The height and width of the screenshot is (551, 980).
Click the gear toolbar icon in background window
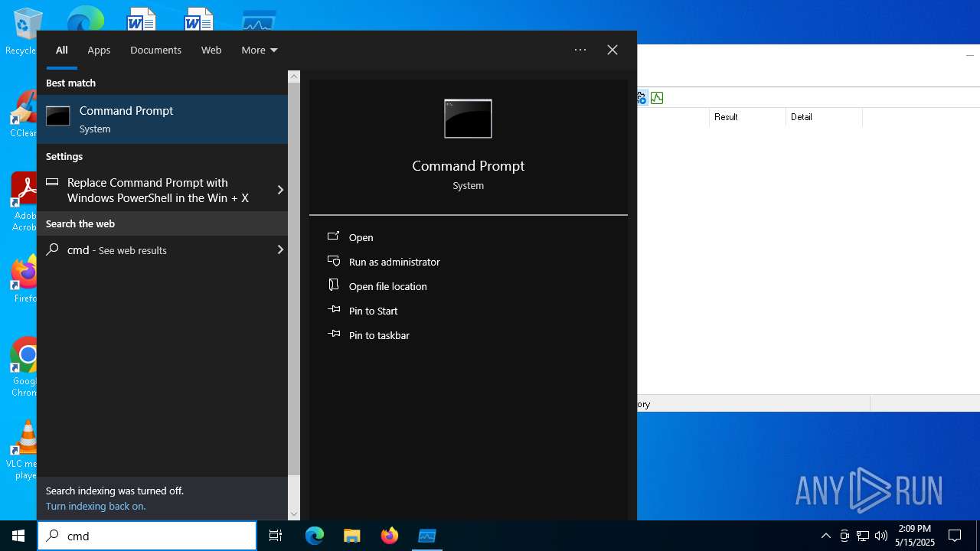642,98
